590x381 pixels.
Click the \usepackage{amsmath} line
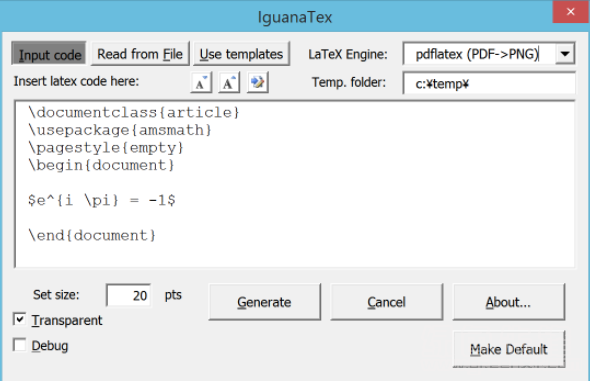pos(120,130)
